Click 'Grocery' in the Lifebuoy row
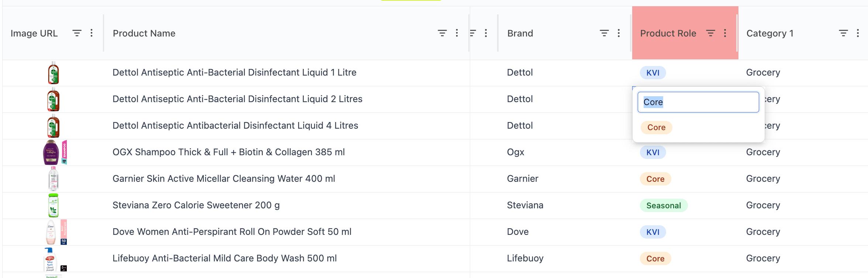This screenshot has width=868, height=278. tap(763, 258)
